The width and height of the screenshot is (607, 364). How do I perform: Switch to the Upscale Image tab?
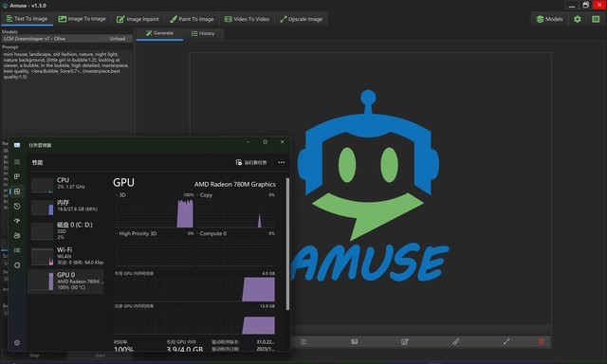coord(302,19)
